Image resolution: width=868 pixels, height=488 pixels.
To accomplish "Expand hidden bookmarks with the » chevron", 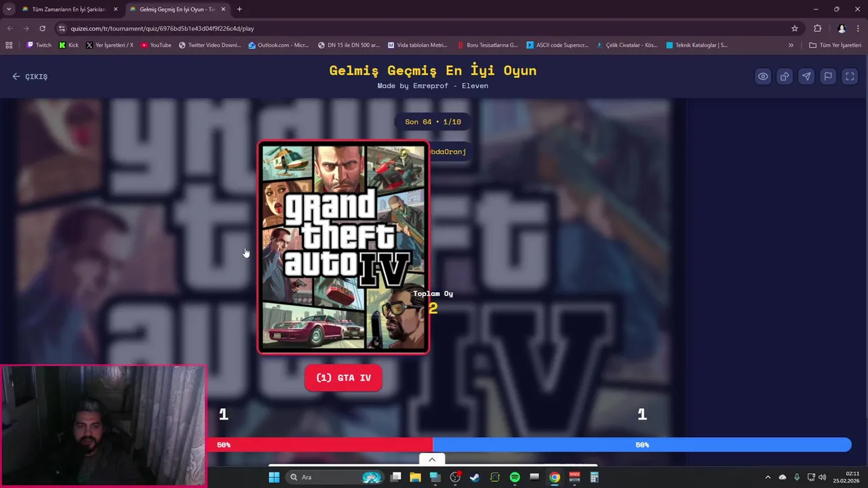I will (x=791, y=45).
